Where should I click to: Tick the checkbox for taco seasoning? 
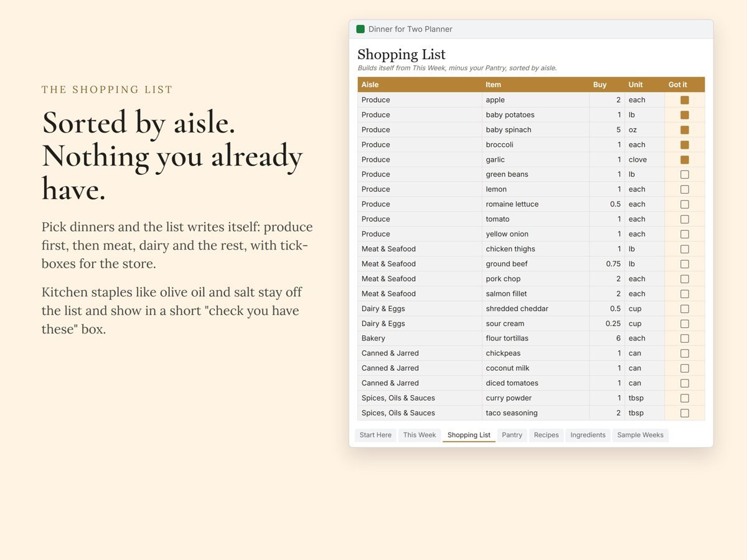click(x=685, y=413)
